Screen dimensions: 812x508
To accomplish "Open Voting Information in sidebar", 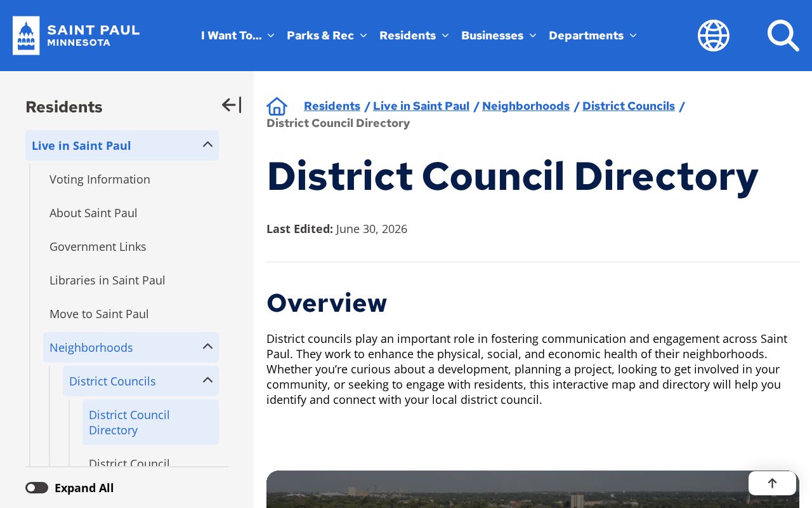I will pyautogui.click(x=100, y=179).
